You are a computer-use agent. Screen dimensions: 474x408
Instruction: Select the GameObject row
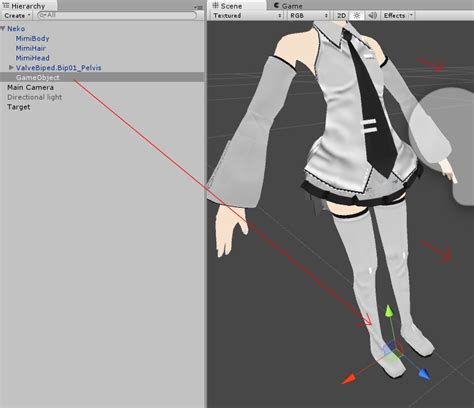pyautogui.click(x=102, y=77)
